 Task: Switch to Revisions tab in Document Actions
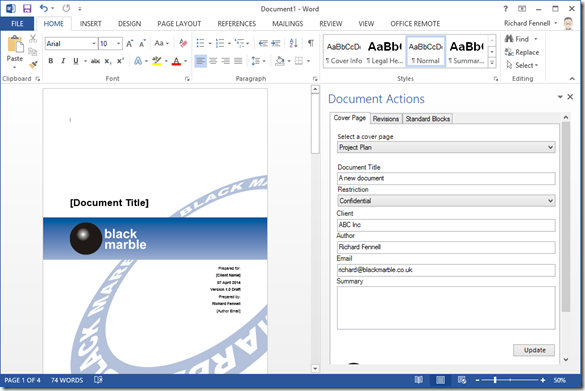click(386, 119)
